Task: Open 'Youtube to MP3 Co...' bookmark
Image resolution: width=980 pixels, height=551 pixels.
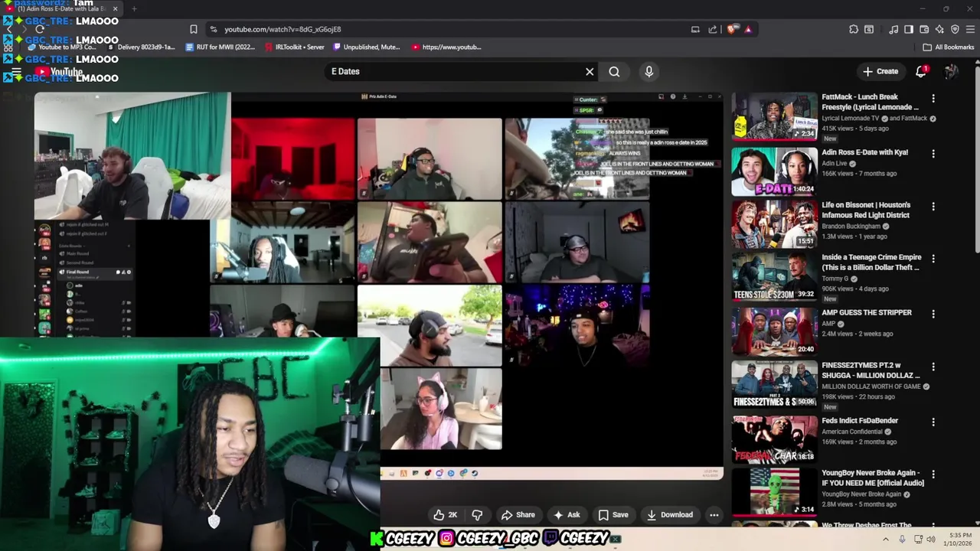Action: pos(63,47)
